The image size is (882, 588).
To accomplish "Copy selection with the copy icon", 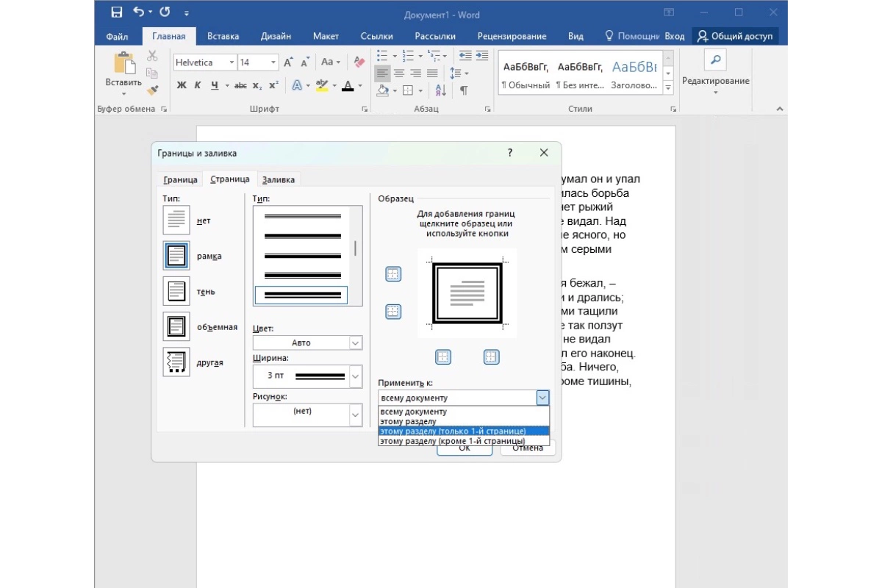I will click(x=152, y=73).
